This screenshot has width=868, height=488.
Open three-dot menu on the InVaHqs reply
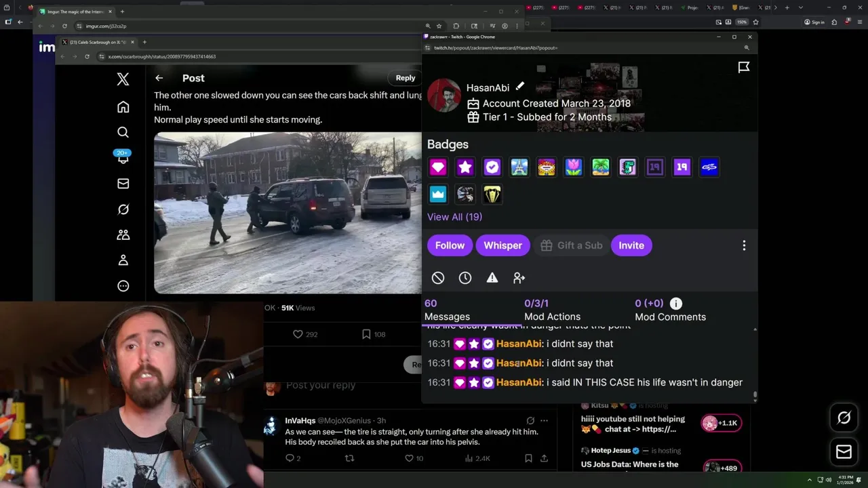coord(544,420)
